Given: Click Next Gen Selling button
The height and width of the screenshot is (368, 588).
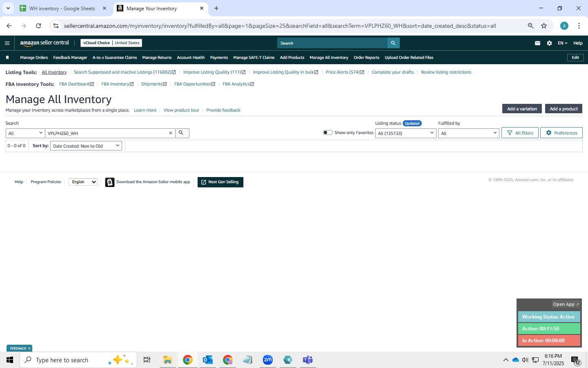Looking at the screenshot, I should 220,182.
